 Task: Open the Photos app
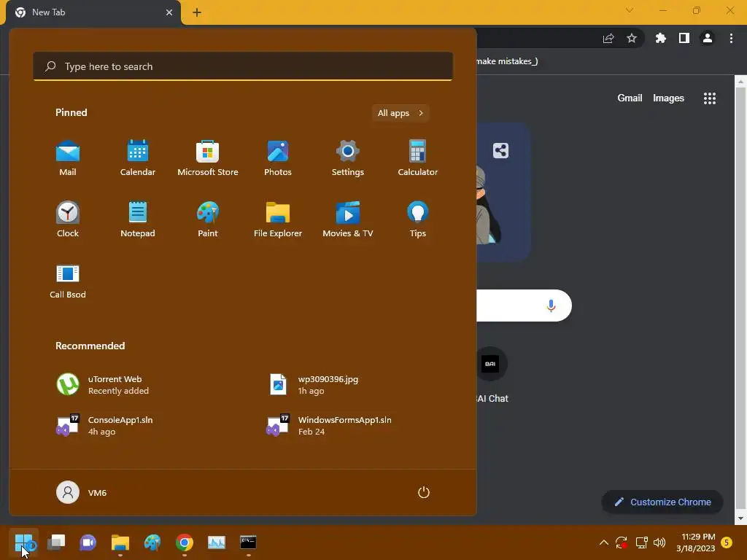click(x=278, y=158)
